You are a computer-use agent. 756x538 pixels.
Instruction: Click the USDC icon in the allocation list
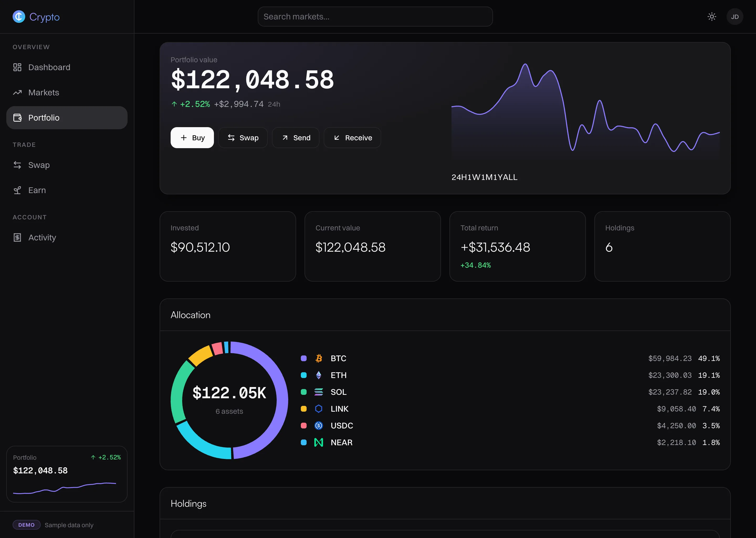(x=318, y=425)
